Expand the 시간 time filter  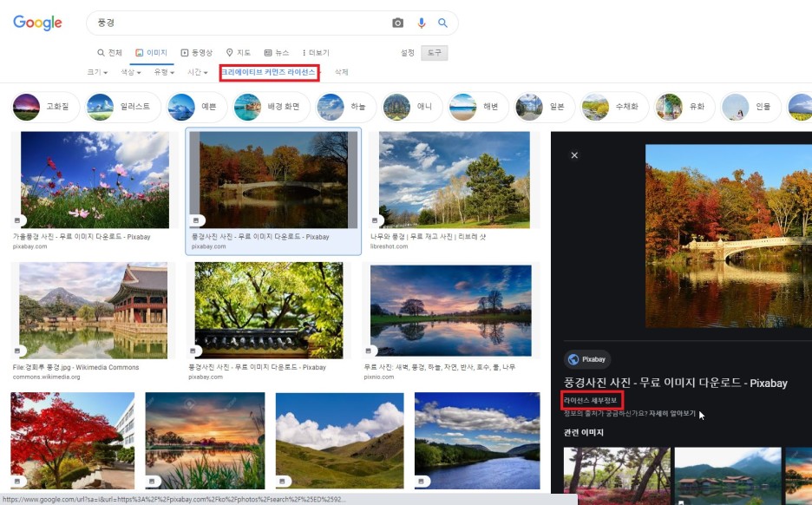[x=197, y=72]
